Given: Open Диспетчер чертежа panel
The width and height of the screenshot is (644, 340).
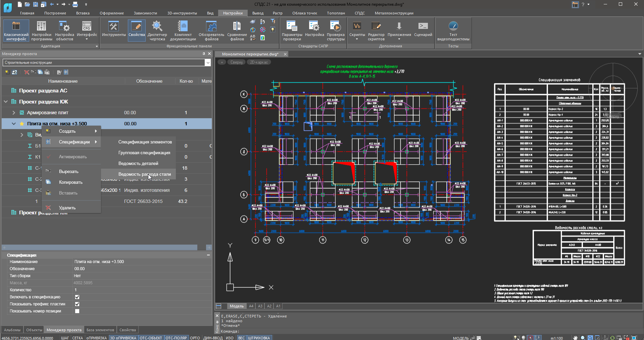Looking at the screenshot, I should (157, 31).
